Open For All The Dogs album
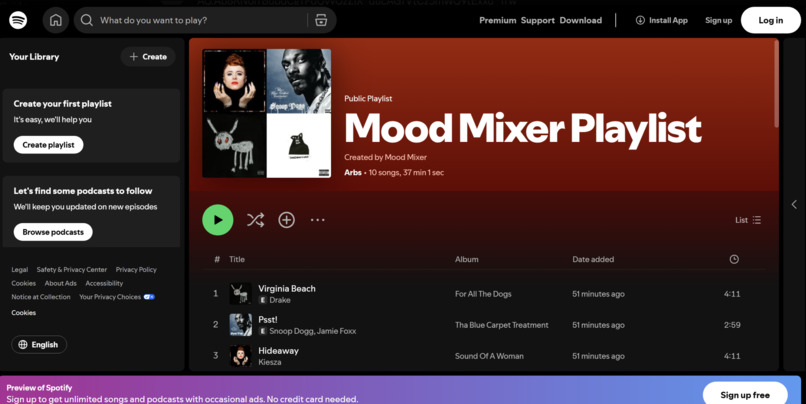This screenshot has height=404, width=806. [x=483, y=294]
